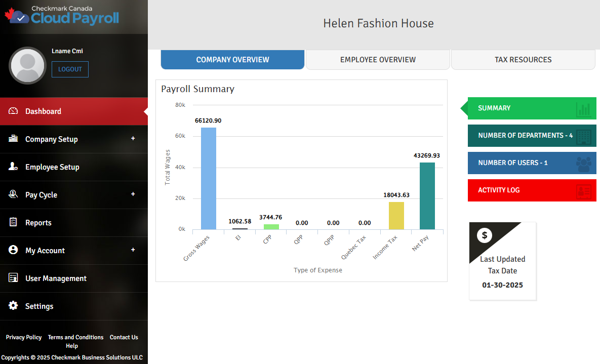Screen dimensions: 600x364
Task: Open the Tax Resources tab
Action: [523, 60]
